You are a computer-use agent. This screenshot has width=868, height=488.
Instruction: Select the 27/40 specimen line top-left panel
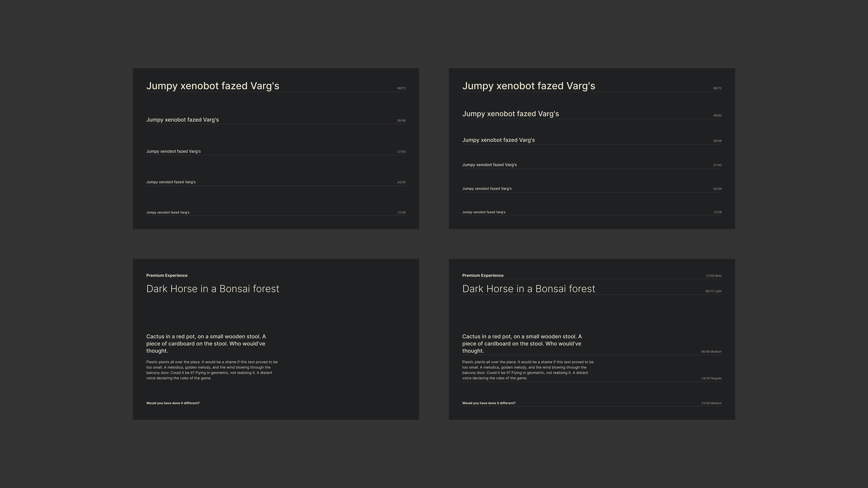(x=174, y=151)
